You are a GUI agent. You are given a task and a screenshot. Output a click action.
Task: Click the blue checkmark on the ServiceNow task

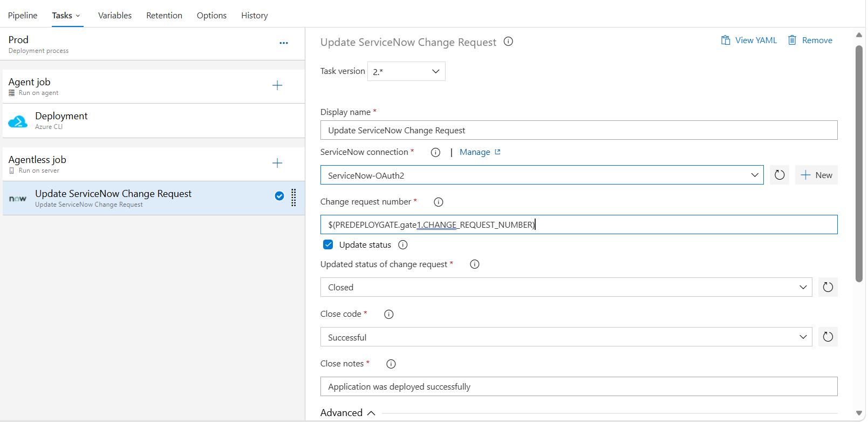[279, 196]
